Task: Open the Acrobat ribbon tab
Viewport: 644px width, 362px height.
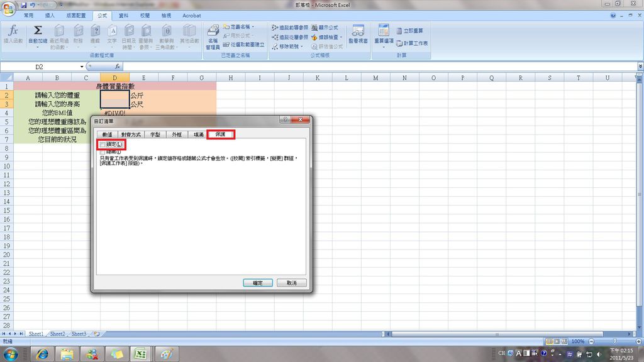Action: (x=192, y=16)
